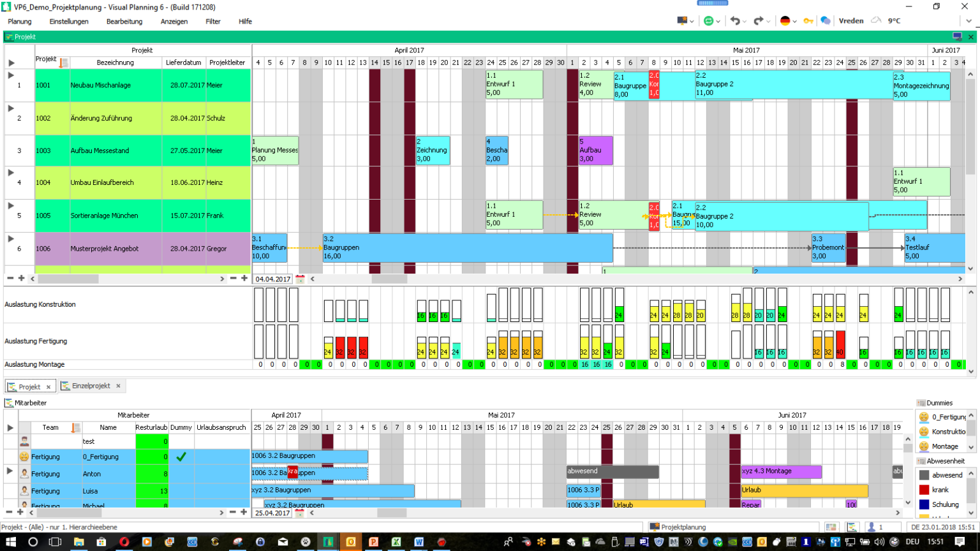Viewport: 980px width, 551px height.
Task: Expand project 1006 Musterprojekt Angebot row
Action: pyautogui.click(x=11, y=239)
